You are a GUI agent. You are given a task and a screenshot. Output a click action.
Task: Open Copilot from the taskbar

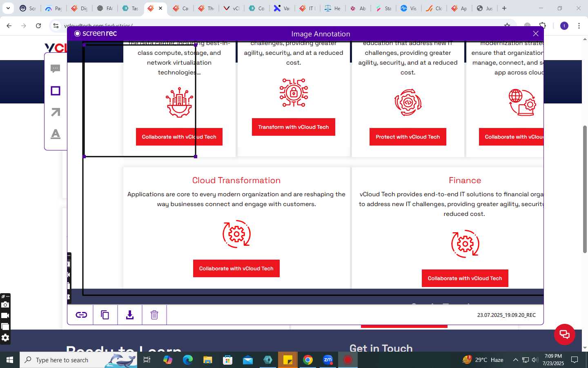coord(167,360)
